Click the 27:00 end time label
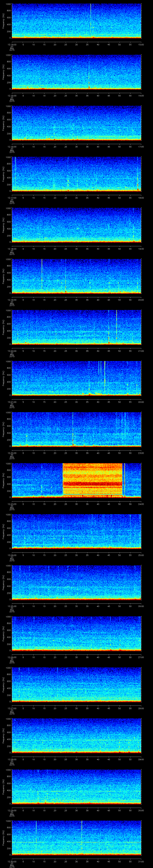The height and width of the screenshot is (868, 153). pyautogui.click(x=141, y=657)
